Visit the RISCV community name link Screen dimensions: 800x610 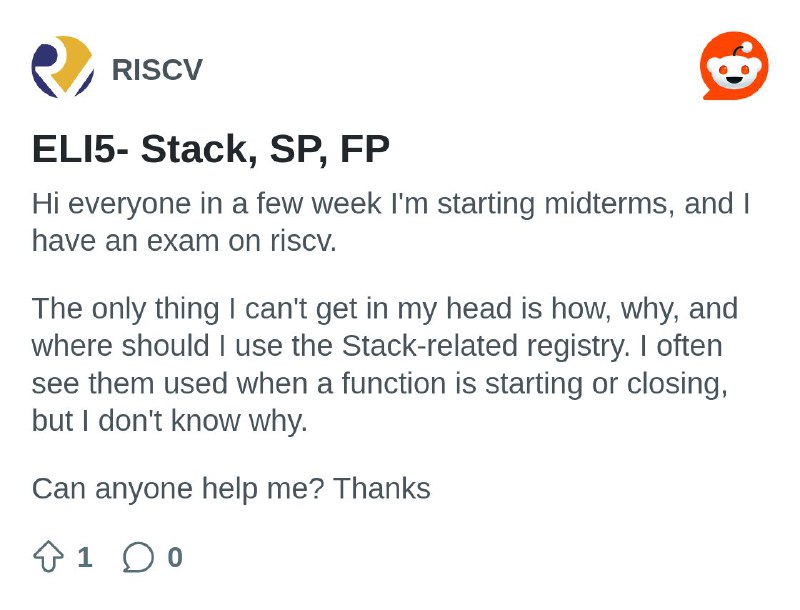[x=157, y=69]
